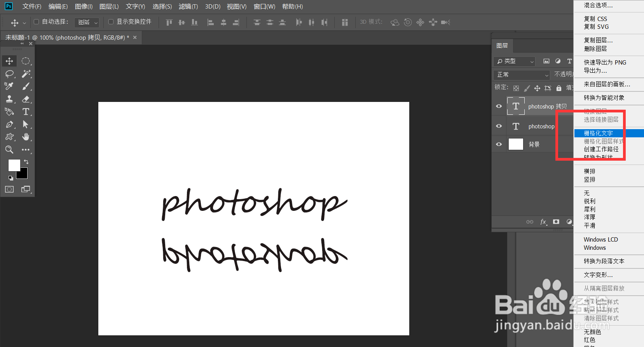Open the Move tool preset picker arrow
Image resolution: width=644 pixels, height=347 pixels.
coord(24,23)
